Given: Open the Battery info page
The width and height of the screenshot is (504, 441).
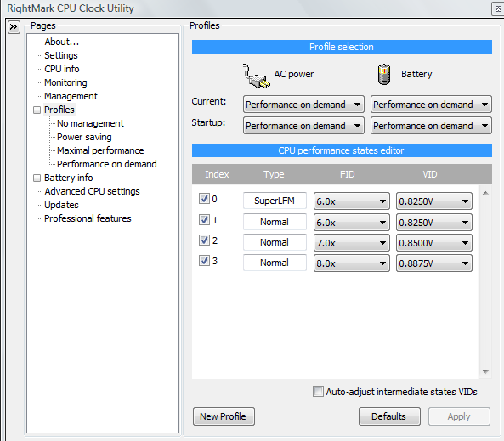Looking at the screenshot, I should [x=69, y=178].
